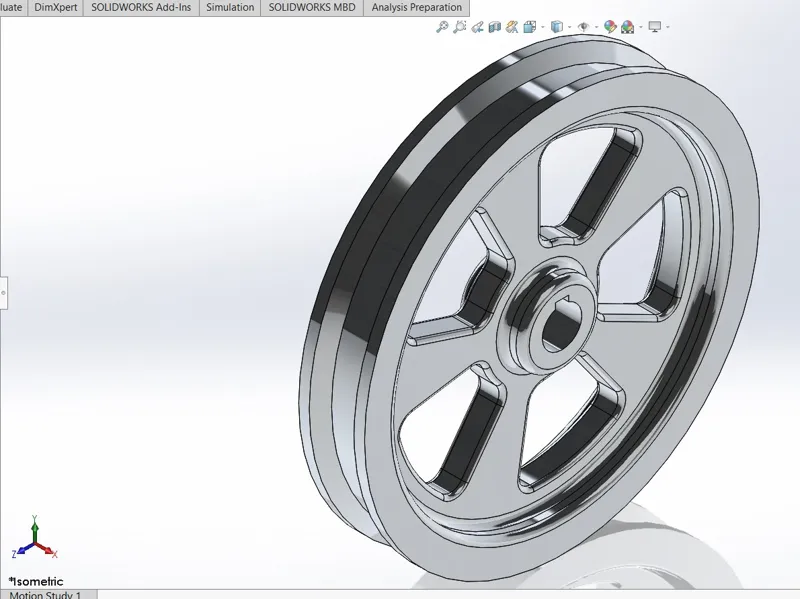Click the Edit Appearance icon
The width and height of the screenshot is (800, 599).
point(610,27)
